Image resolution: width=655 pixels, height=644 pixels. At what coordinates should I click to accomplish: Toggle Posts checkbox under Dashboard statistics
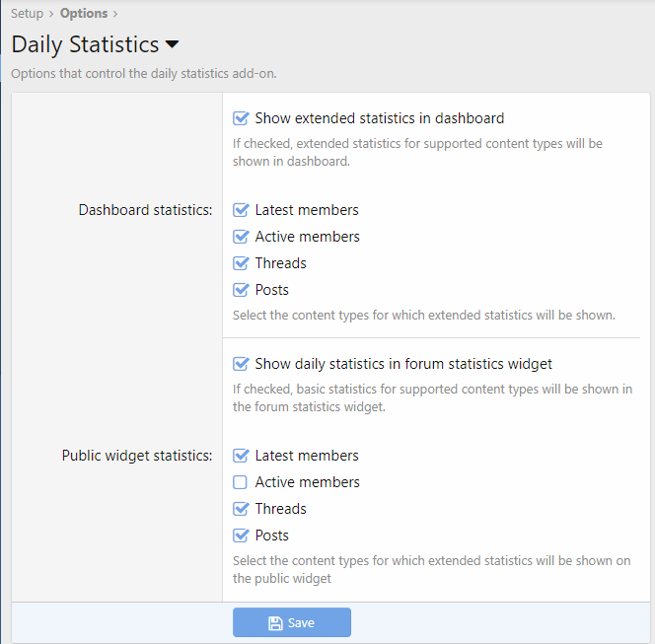click(241, 290)
